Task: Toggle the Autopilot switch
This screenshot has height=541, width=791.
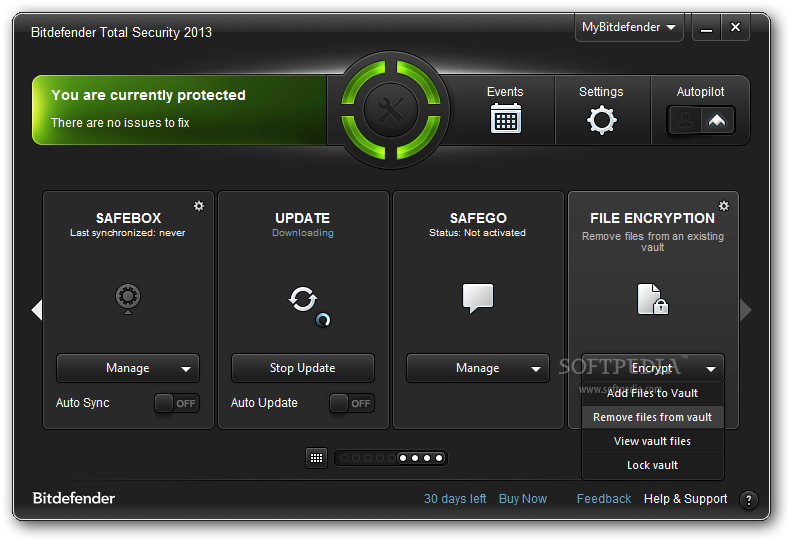Action: point(700,120)
